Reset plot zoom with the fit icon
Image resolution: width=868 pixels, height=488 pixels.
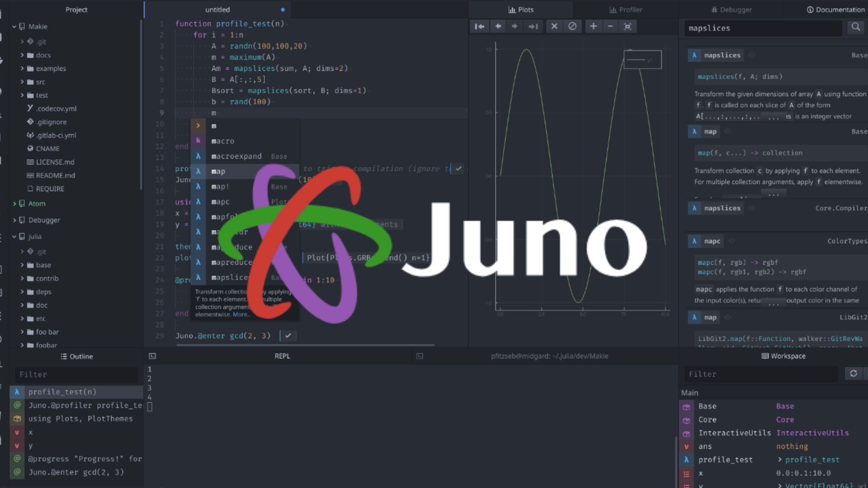tap(627, 27)
